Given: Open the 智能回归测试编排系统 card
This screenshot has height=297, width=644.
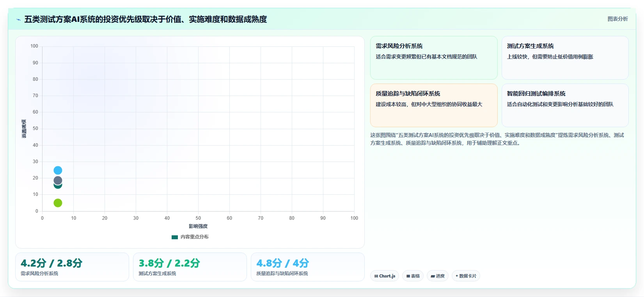Looking at the screenshot, I should pyautogui.click(x=565, y=105).
